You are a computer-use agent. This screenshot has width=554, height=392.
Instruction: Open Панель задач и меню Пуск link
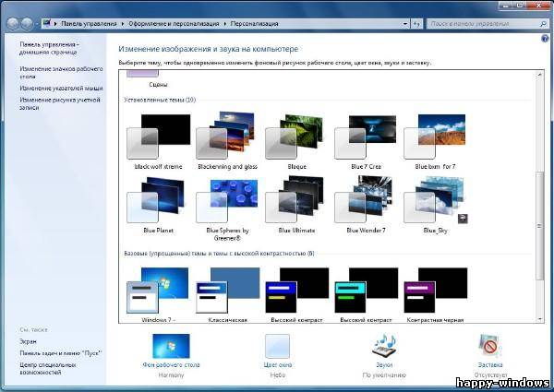[x=61, y=353]
